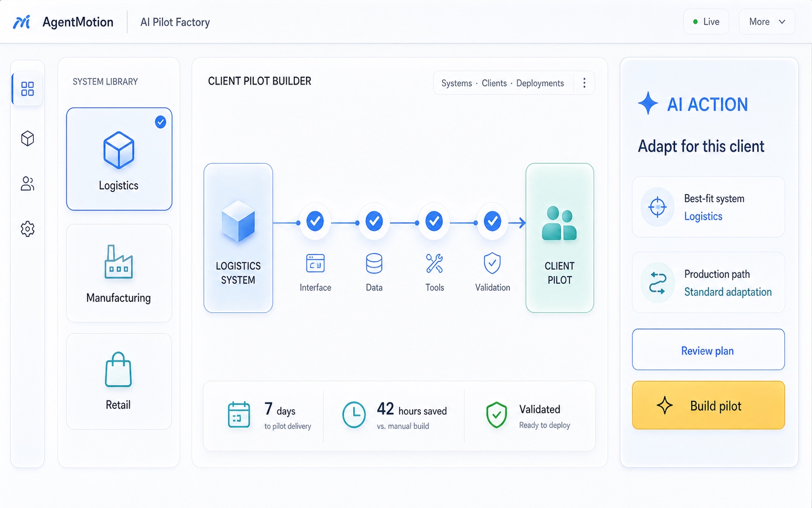The height and width of the screenshot is (508, 812).
Task: Click the "Validation" step label
Action: pyautogui.click(x=493, y=287)
